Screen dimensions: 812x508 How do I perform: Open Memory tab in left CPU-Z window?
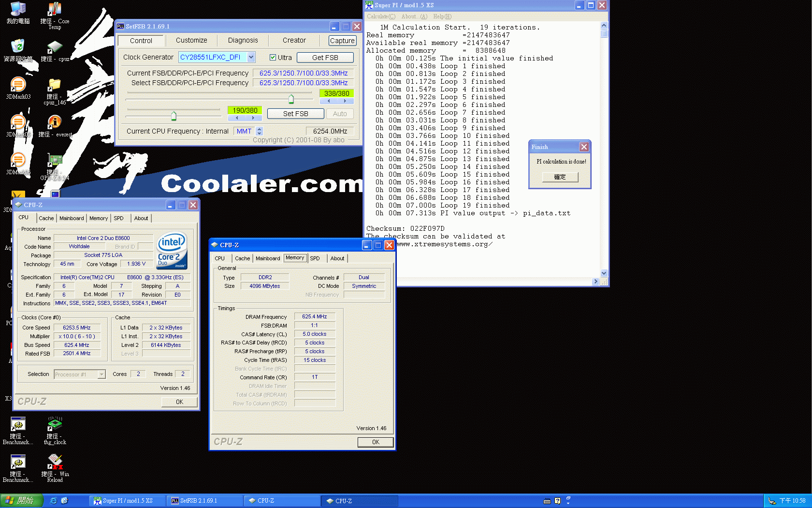tap(99, 218)
